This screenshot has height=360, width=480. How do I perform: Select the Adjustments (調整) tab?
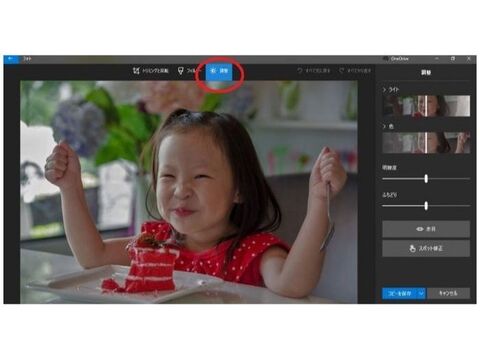click(219, 71)
